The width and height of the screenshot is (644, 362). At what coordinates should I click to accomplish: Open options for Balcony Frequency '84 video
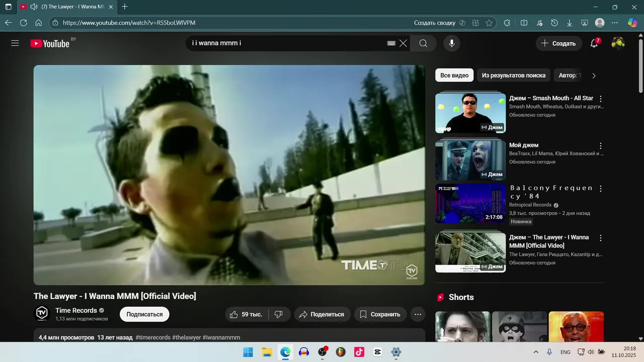click(x=600, y=189)
